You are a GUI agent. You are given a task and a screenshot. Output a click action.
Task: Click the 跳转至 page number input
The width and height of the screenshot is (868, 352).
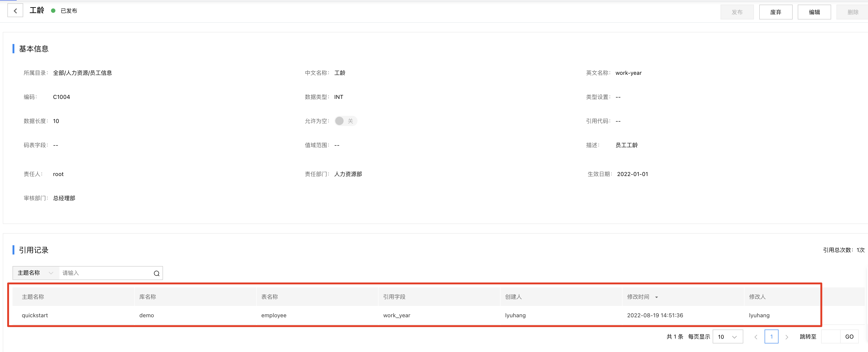[x=831, y=336]
